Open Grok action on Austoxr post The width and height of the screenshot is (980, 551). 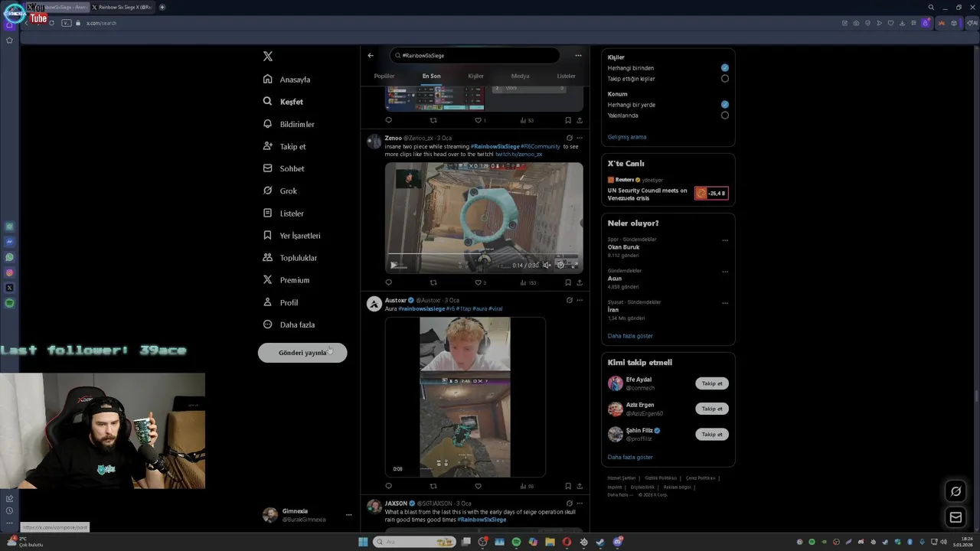(x=569, y=300)
